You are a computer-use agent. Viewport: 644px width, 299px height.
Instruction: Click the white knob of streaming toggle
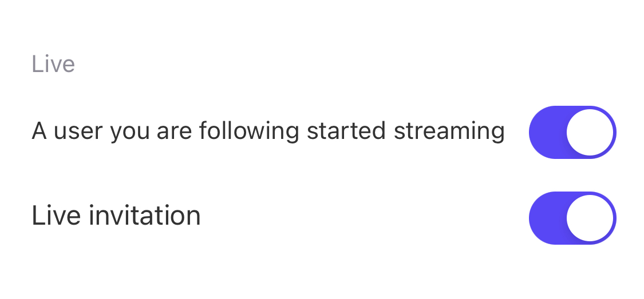[x=590, y=132]
